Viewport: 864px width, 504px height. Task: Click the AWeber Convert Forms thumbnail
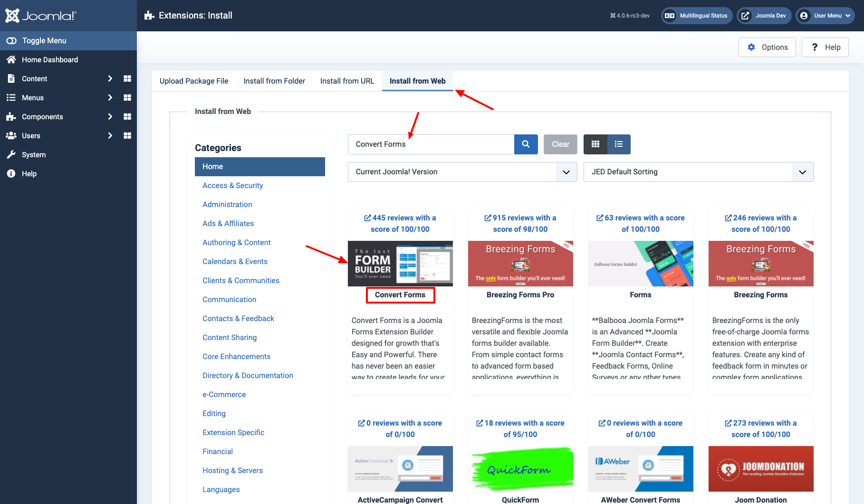[641, 469]
